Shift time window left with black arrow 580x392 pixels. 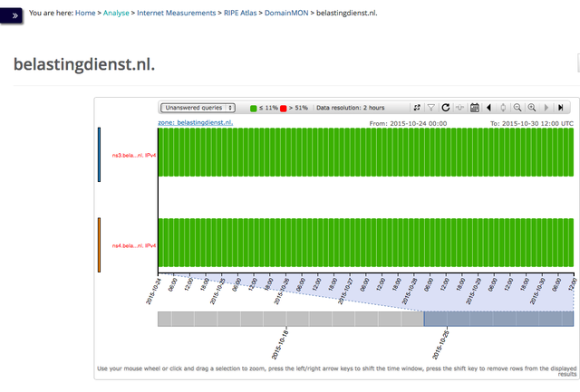tap(488, 108)
